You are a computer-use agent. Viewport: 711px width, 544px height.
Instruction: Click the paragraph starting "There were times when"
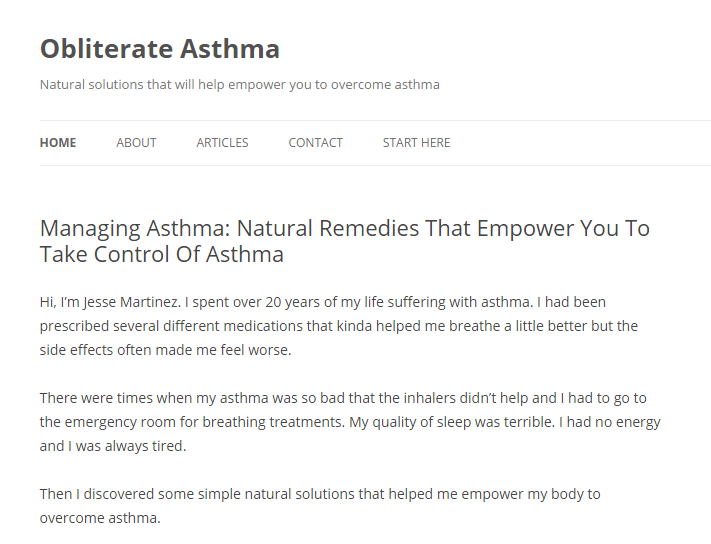[350, 422]
